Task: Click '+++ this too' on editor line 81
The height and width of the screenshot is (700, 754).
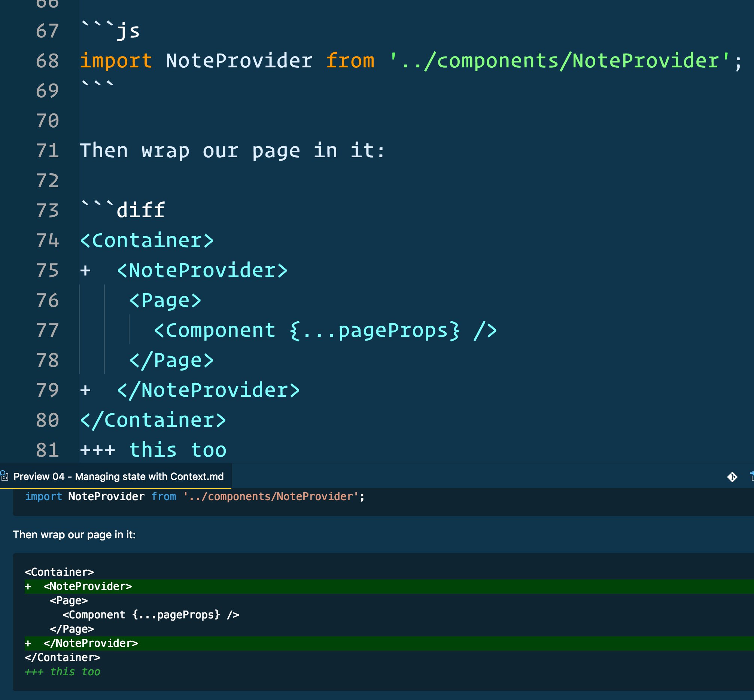Action: click(x=153, y=450)
